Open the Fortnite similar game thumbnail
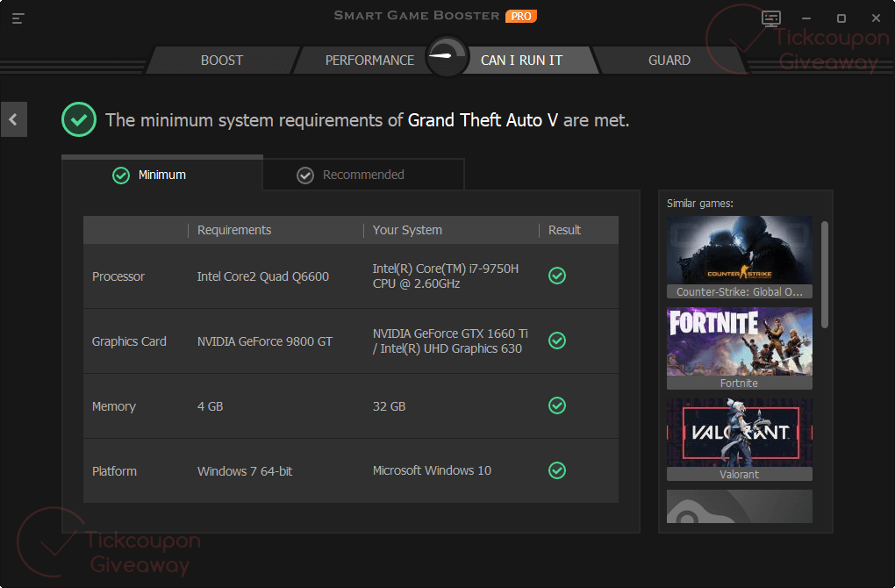 pos(739,348)
